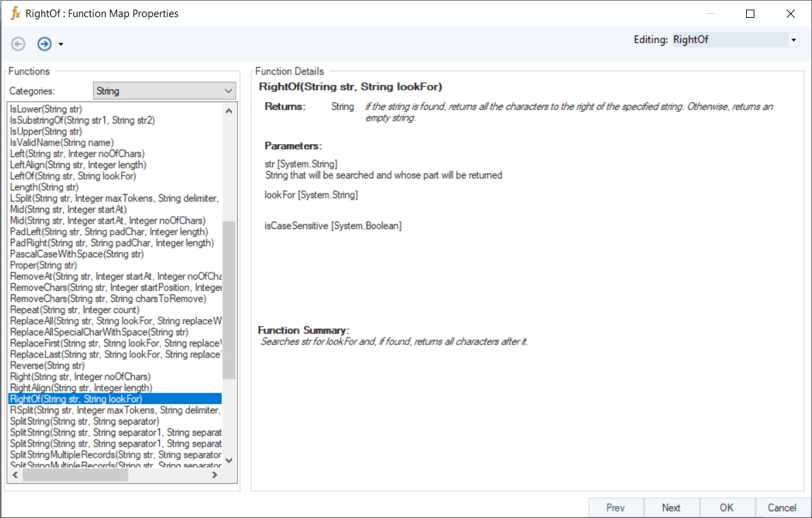
Task: Choose Proper(String str) in function list
Action: (43, 266)
